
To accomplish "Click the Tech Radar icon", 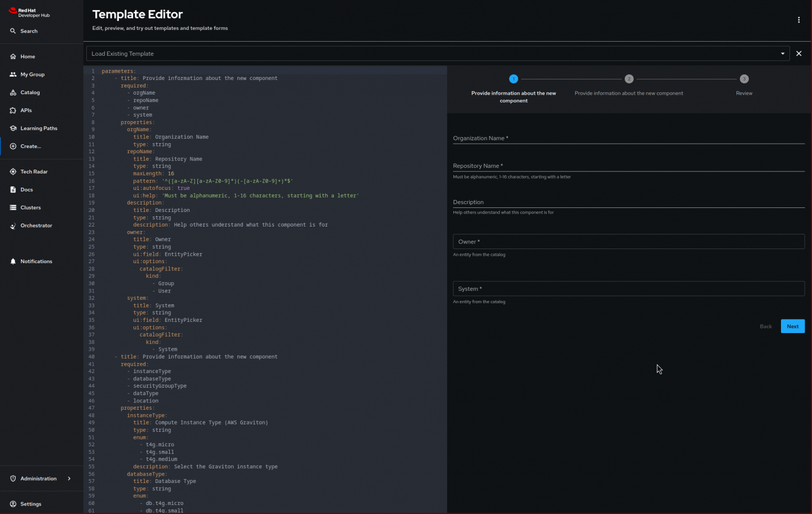I will tap(13, 172).
